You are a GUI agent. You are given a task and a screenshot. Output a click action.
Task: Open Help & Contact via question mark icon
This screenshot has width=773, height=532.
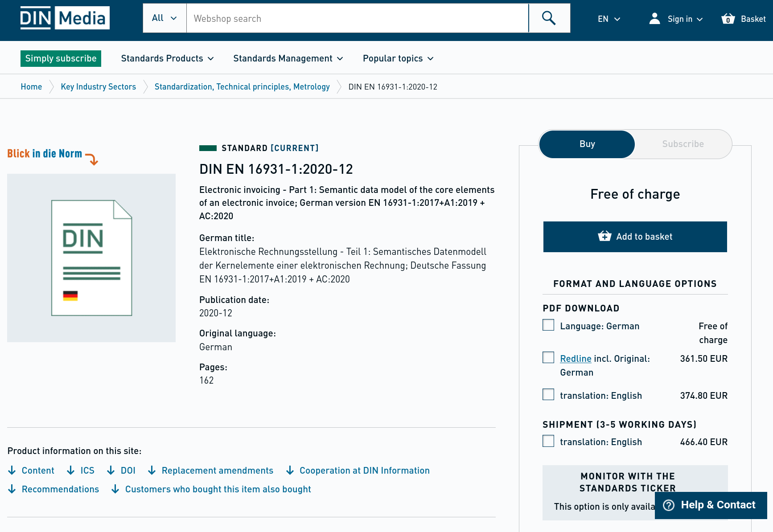(x=669, y=505)
